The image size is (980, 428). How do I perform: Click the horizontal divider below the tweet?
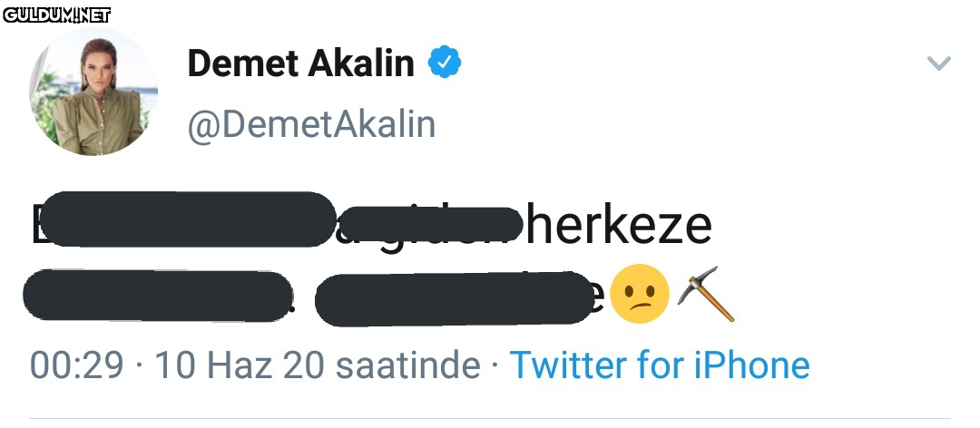pyautogui.click(x=490, y=418)
